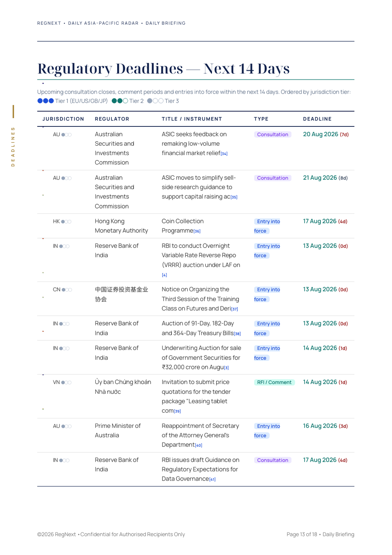Open footnote [38] after Treasury Bills auction
The image size is (392, 555).
tap(237, 333)
